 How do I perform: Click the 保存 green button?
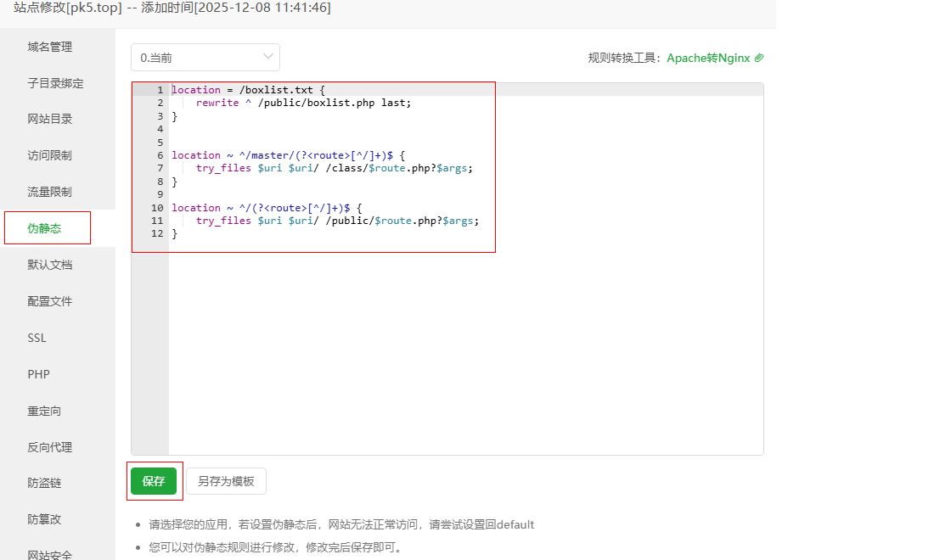[154, 481]
